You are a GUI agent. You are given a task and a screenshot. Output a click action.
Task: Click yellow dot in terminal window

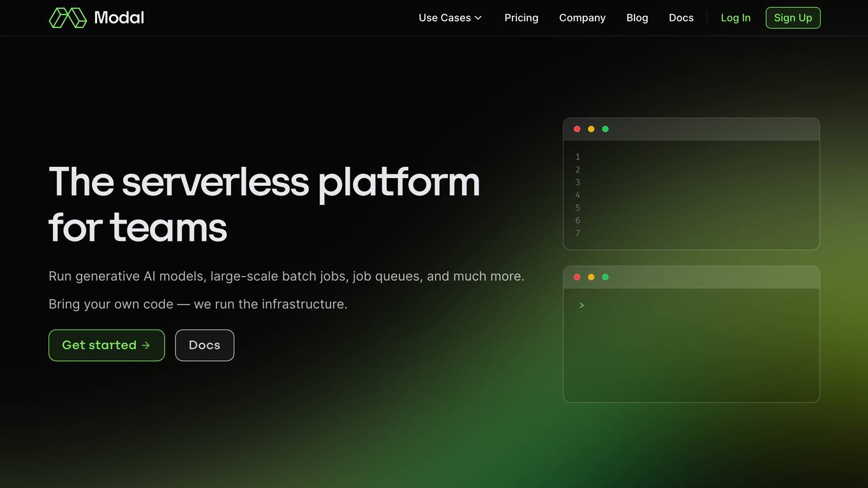point(591,277)
